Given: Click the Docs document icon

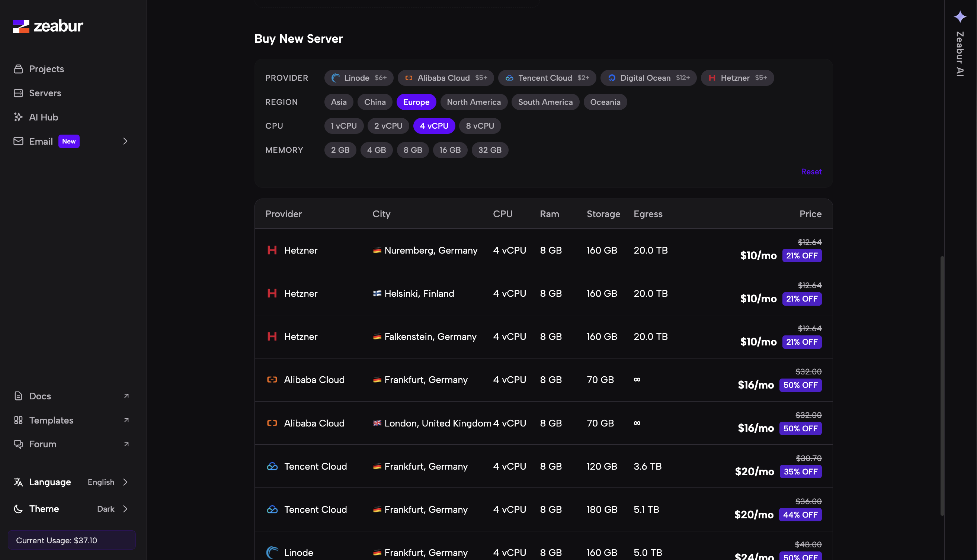Looking at the screenshot, I should pyautogui.click(x=18, y=396).
